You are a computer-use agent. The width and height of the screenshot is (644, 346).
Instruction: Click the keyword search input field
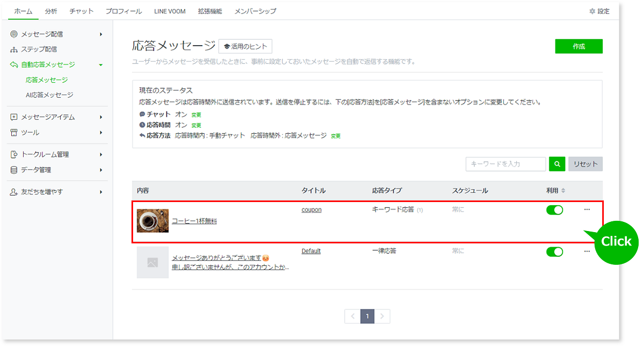[505, 164]
